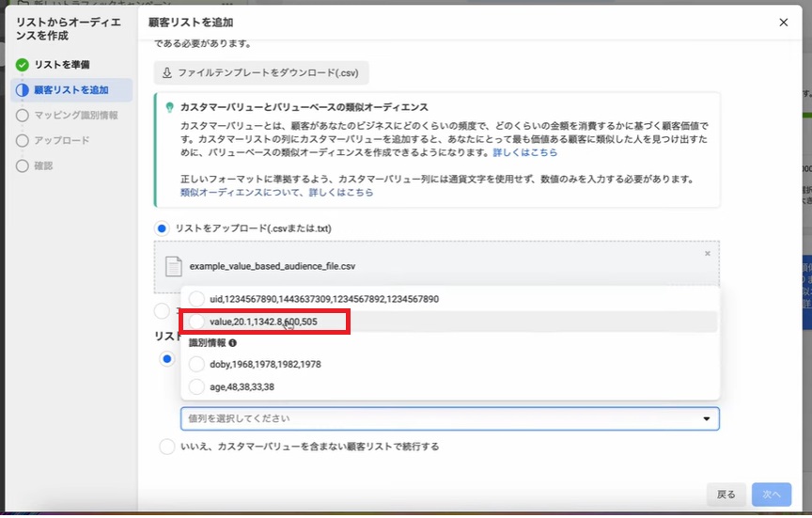Viewport: 812px width, 518px height.
Task: Click the CSV file document icon
Action: (173, 266)
